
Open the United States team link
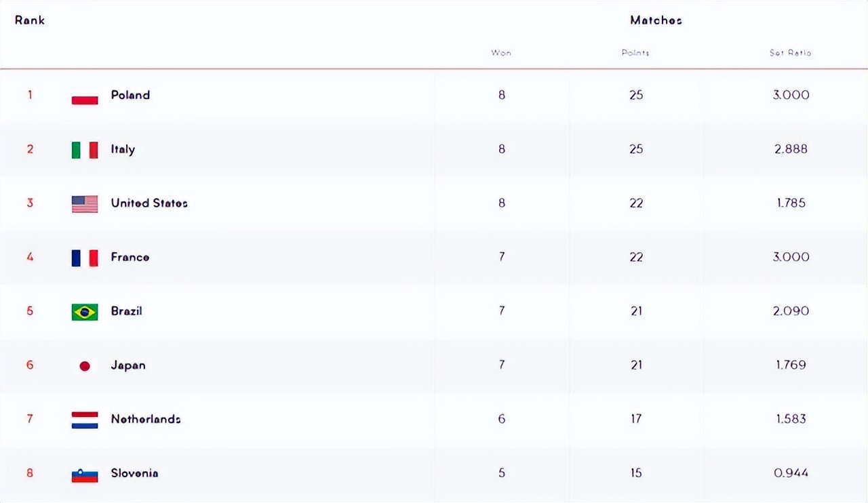point(149,203)
